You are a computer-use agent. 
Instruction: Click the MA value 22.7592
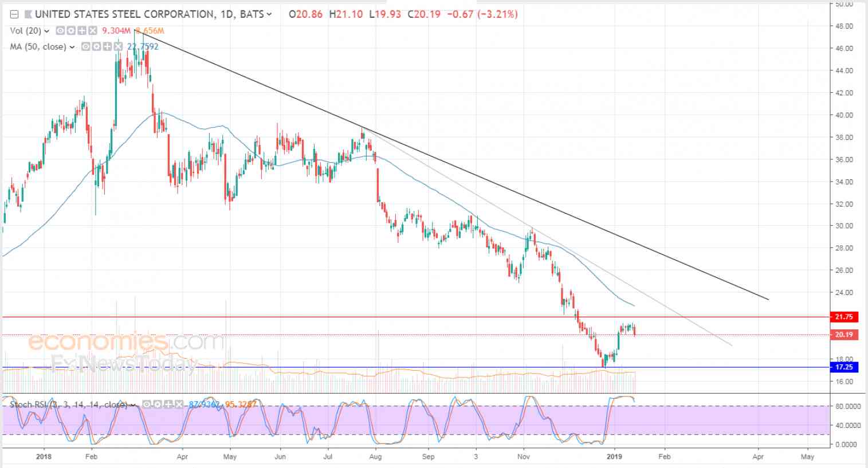143,47
